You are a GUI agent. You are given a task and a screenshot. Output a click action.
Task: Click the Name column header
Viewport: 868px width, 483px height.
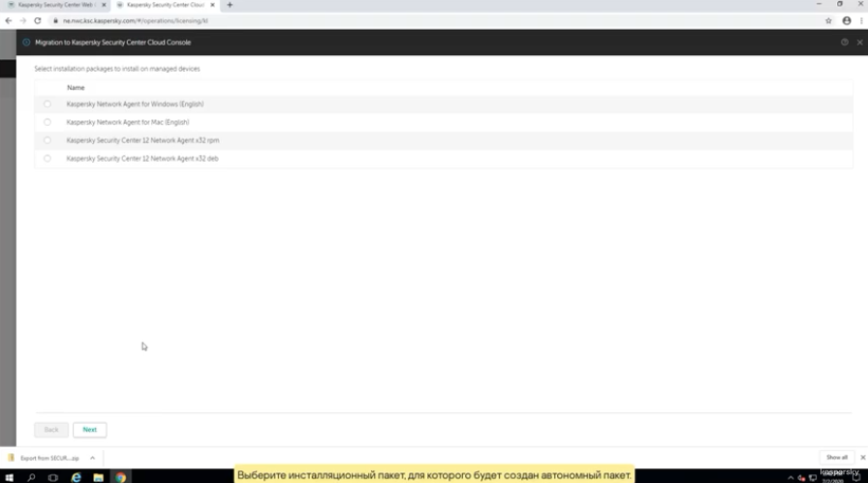(76, 88)
